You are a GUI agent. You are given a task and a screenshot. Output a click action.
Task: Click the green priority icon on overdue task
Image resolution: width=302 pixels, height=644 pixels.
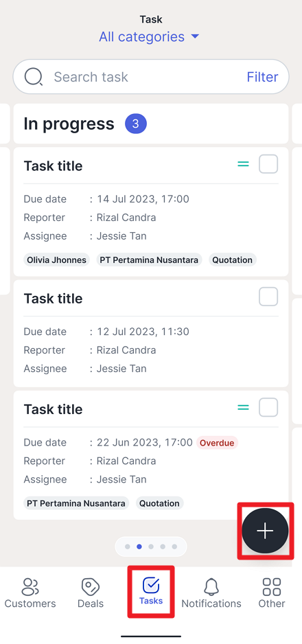[244, 407]
